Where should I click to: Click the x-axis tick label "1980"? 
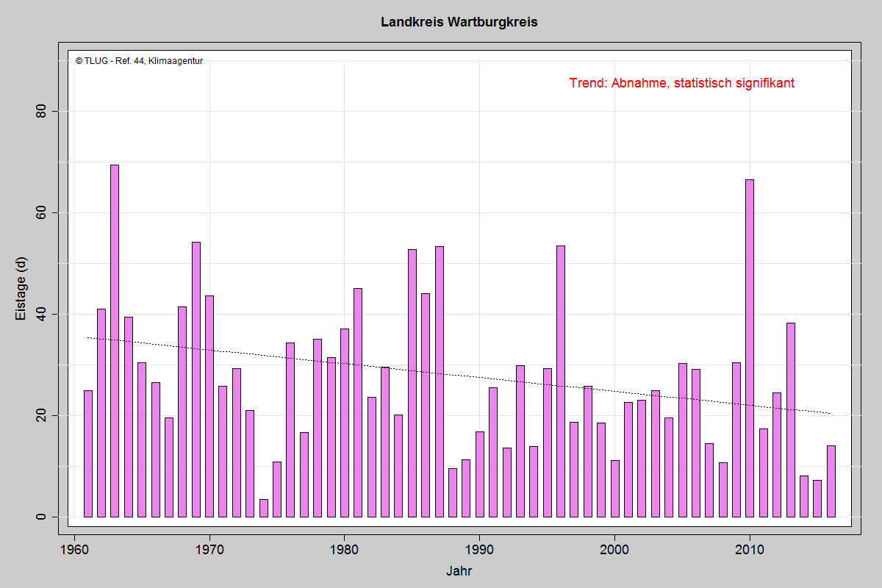[345, 548]
